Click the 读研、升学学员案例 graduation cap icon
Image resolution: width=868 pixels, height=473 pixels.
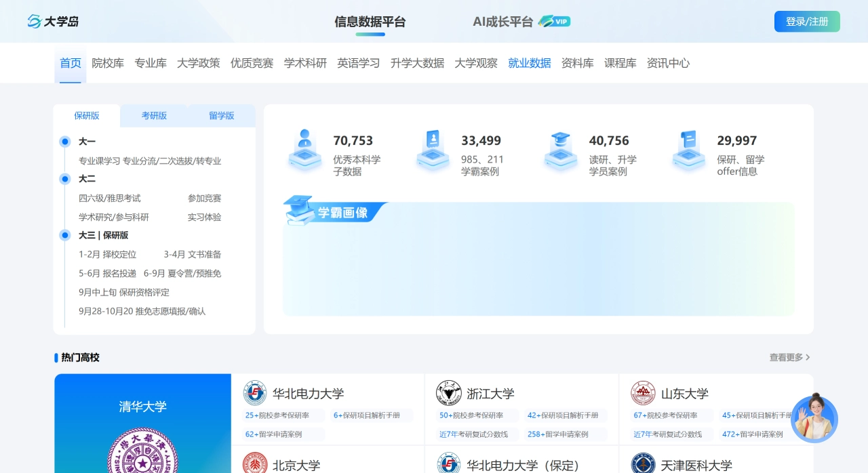click(x=561, y=150)
